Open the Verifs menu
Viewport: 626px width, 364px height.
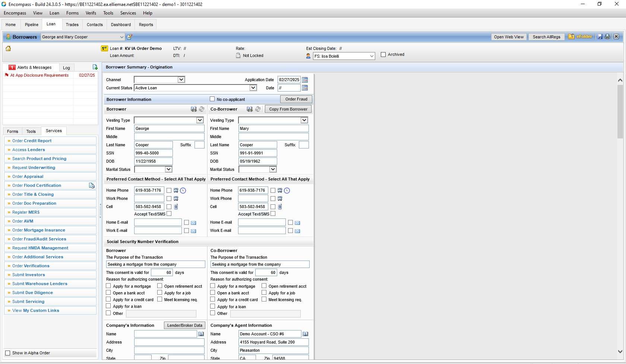91,13
